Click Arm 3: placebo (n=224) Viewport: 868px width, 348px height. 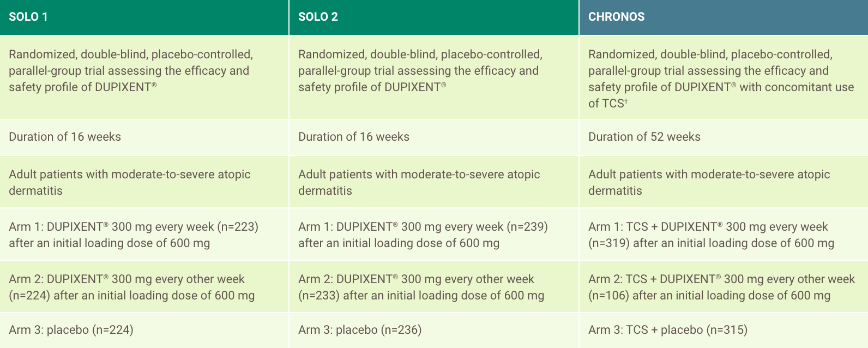(71, 329)
